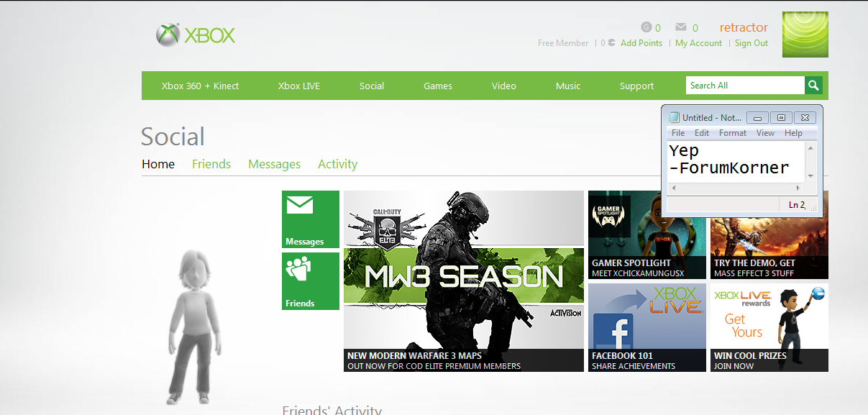Open the green Friends tile
This screenshot has height=415, width=868.
311,281
